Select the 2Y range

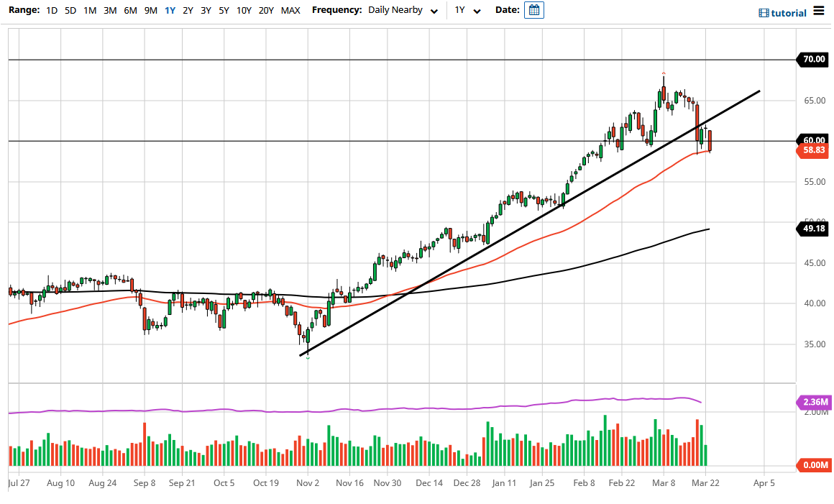coord(187,11)
